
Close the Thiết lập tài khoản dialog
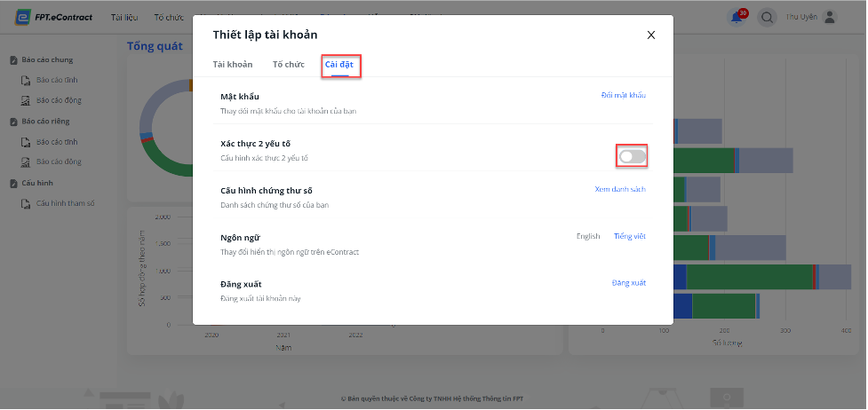651,35
